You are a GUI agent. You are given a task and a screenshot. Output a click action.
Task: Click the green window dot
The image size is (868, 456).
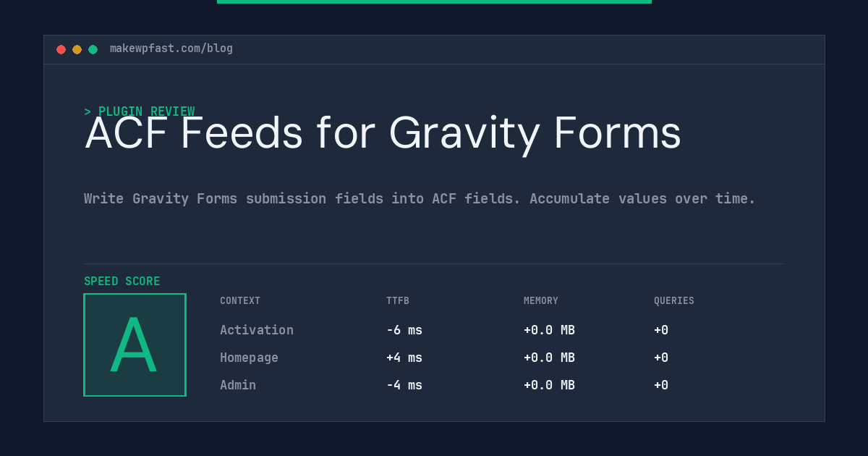(93, 49)
